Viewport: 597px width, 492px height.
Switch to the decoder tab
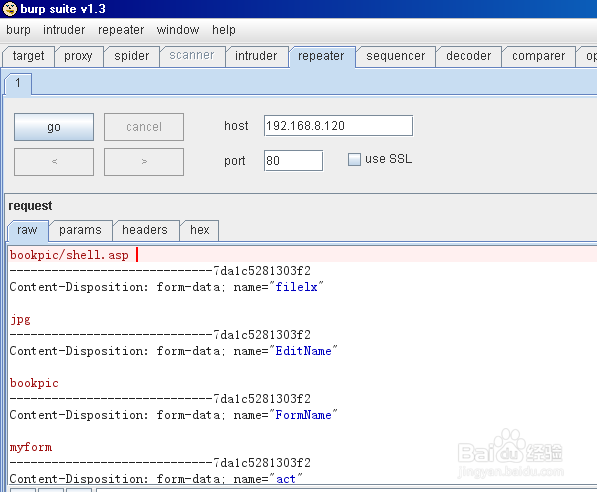click(469, 56)
